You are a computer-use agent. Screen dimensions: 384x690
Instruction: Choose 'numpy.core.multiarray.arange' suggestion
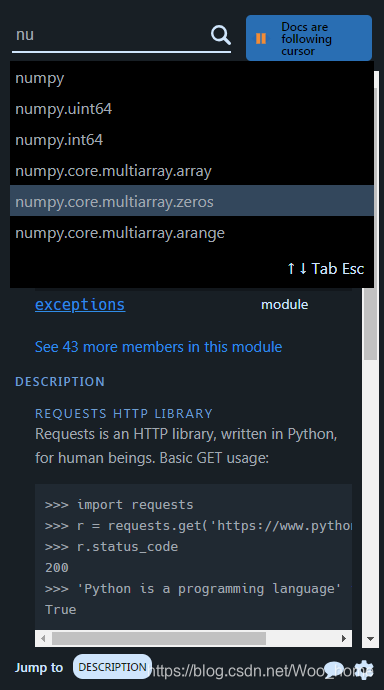192,232
